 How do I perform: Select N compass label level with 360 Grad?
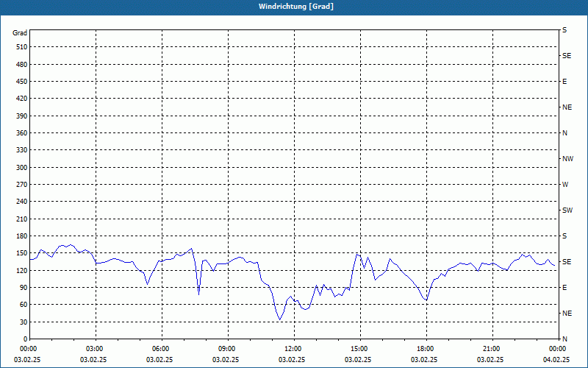tap(565, 133)
